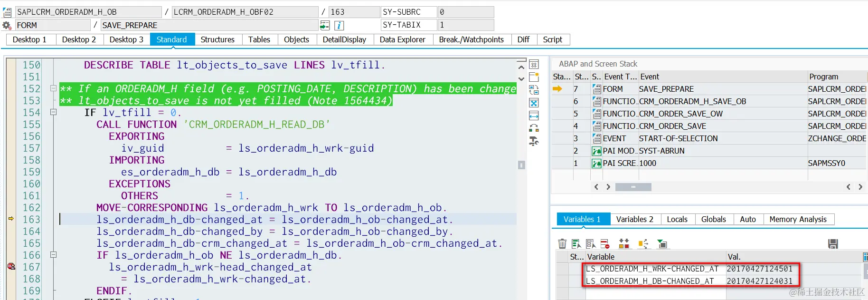Open the Objects tab

coord(296,39)
